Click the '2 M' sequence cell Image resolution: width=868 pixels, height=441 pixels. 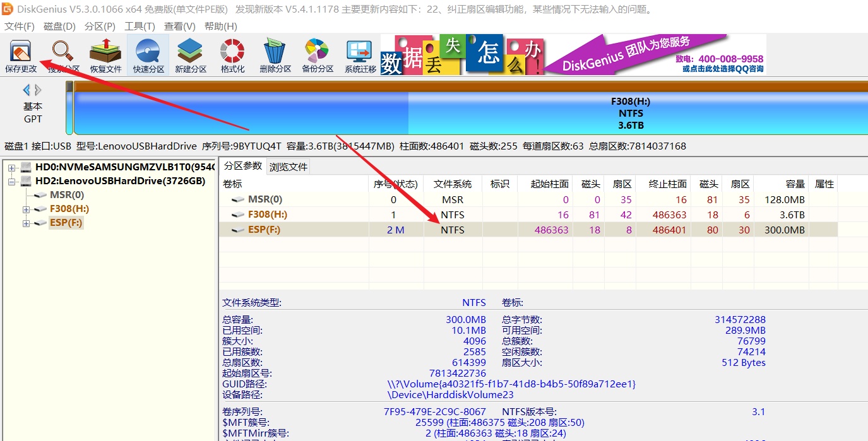396,230
